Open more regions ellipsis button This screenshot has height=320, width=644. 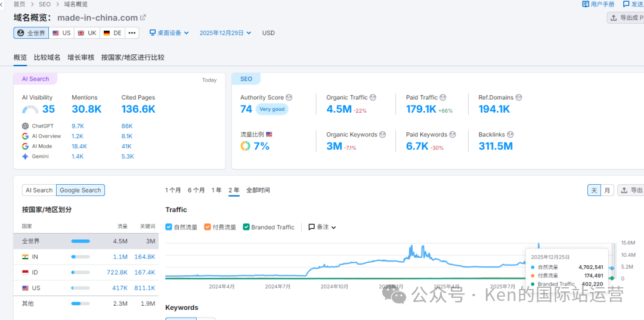132,33
